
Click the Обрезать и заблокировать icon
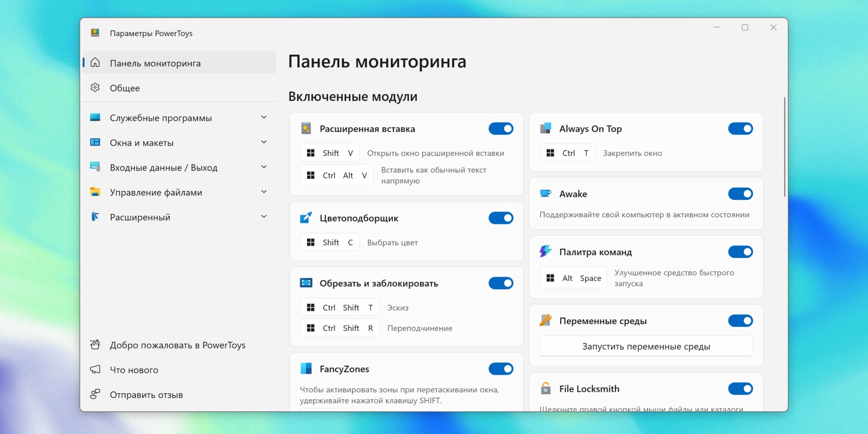click(306, 283)
